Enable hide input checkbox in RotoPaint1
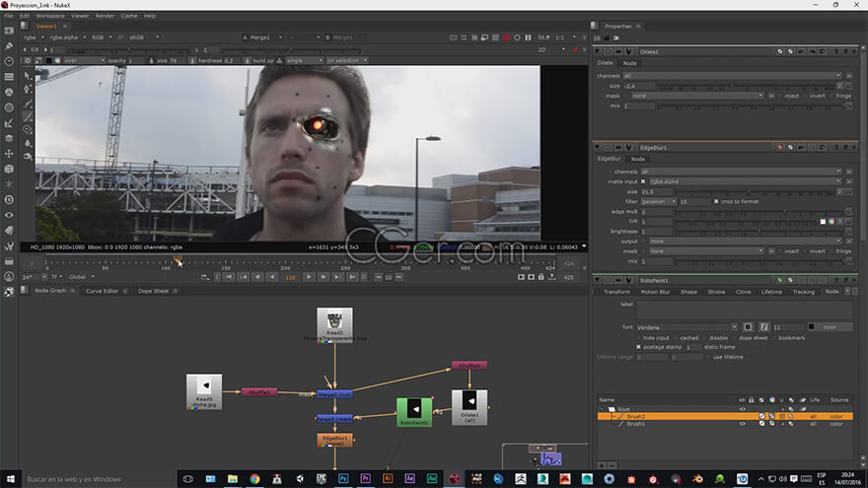 (x=638, y=337)
